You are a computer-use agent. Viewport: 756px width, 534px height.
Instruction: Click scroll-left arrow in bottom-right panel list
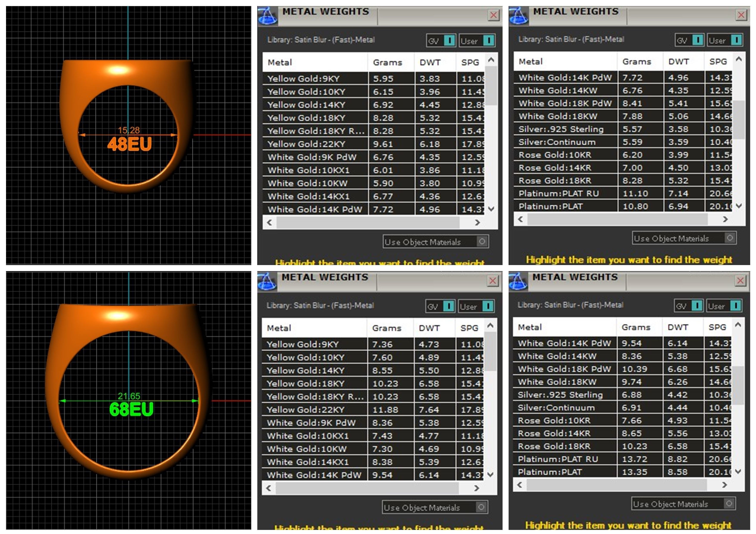520,485
